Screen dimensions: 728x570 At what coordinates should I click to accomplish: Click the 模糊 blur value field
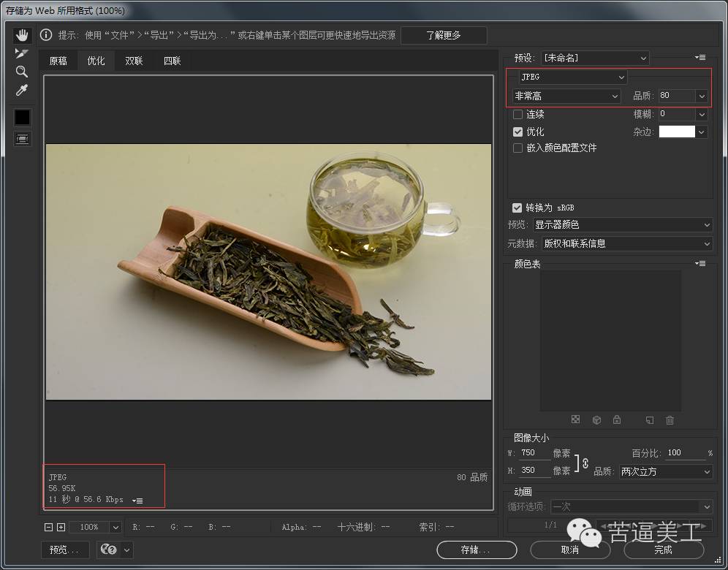coord(676,114)
